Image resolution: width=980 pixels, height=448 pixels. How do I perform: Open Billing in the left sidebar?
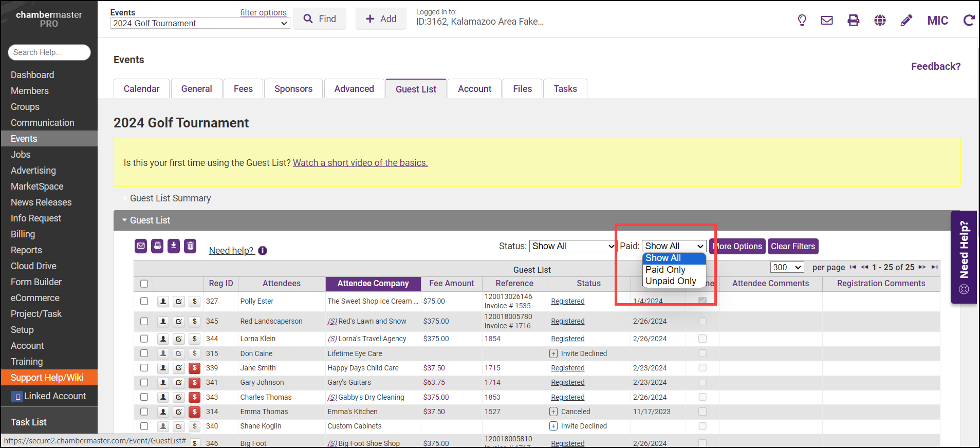point(23,234)
